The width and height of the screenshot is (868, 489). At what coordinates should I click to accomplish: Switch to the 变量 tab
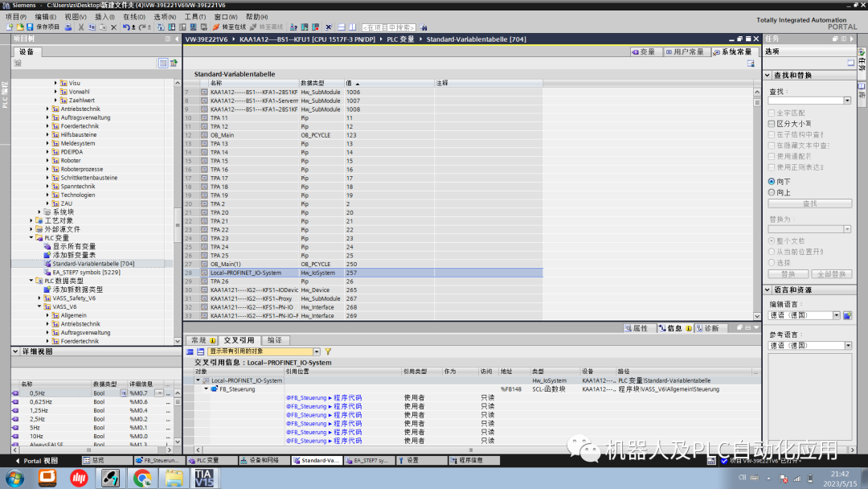(644, 51)
